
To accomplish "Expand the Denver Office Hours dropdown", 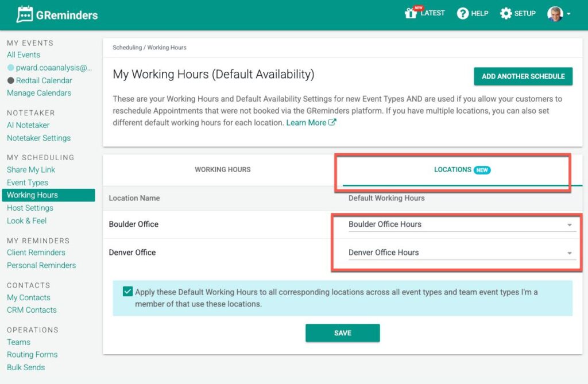I will (x=569, y=253).
